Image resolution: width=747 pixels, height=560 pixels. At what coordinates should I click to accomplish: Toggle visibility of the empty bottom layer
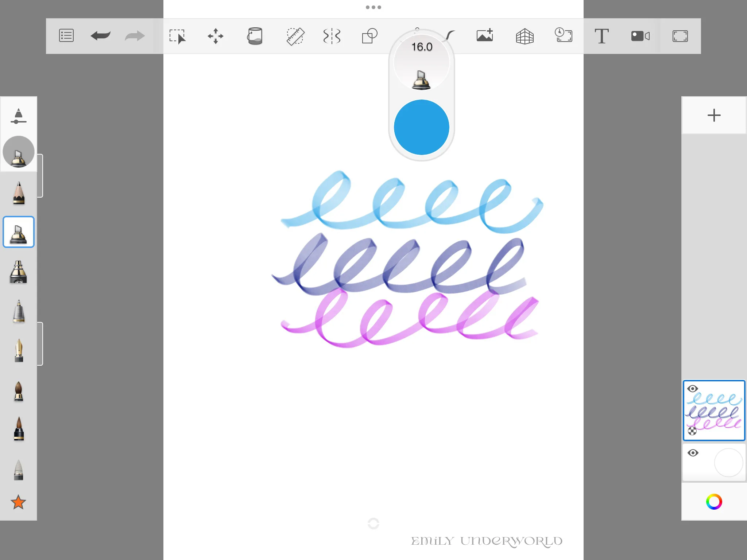(693, 452)
